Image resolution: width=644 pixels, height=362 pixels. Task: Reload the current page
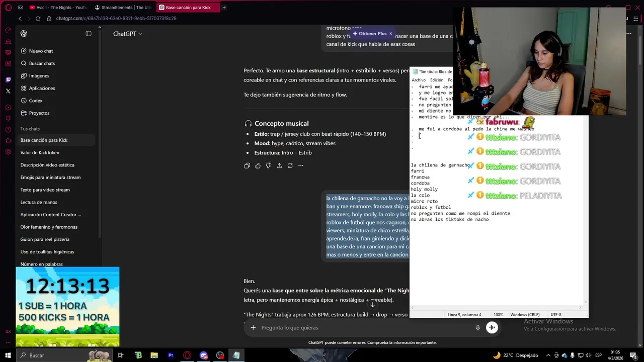(x=38, y=19)
